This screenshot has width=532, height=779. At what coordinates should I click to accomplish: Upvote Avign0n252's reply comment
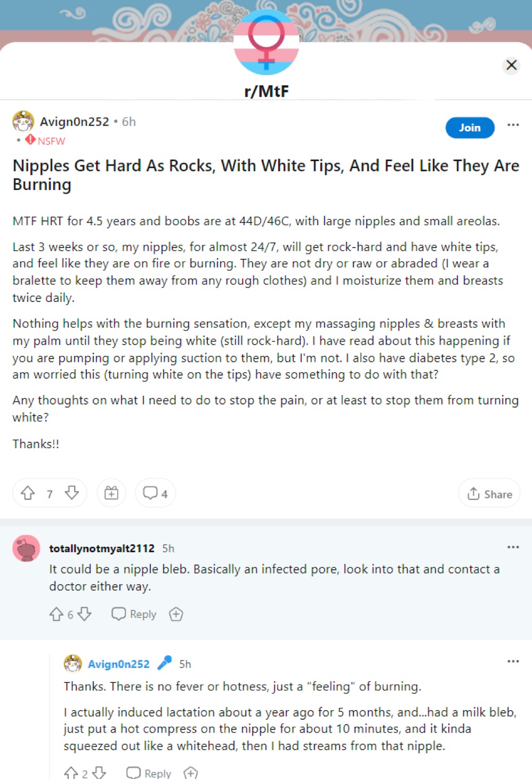[71, 773]
